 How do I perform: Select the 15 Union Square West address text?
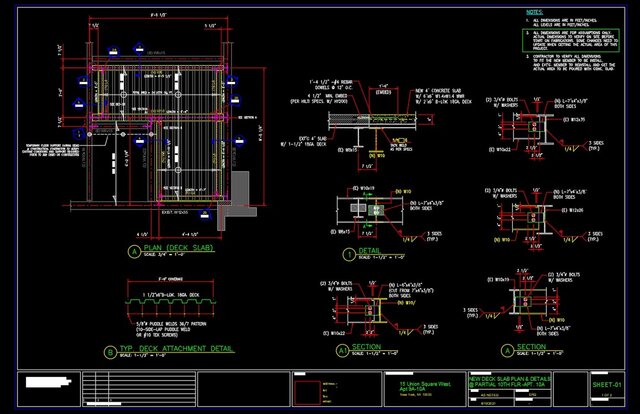[425, 386]
